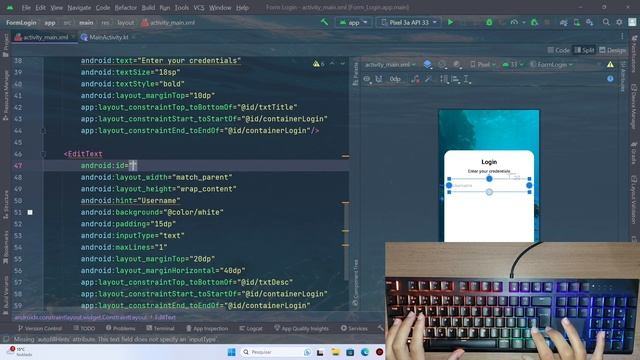Run the app with green play button
The width and height of the screenshot is (640, 360).
tap(451, 22)
